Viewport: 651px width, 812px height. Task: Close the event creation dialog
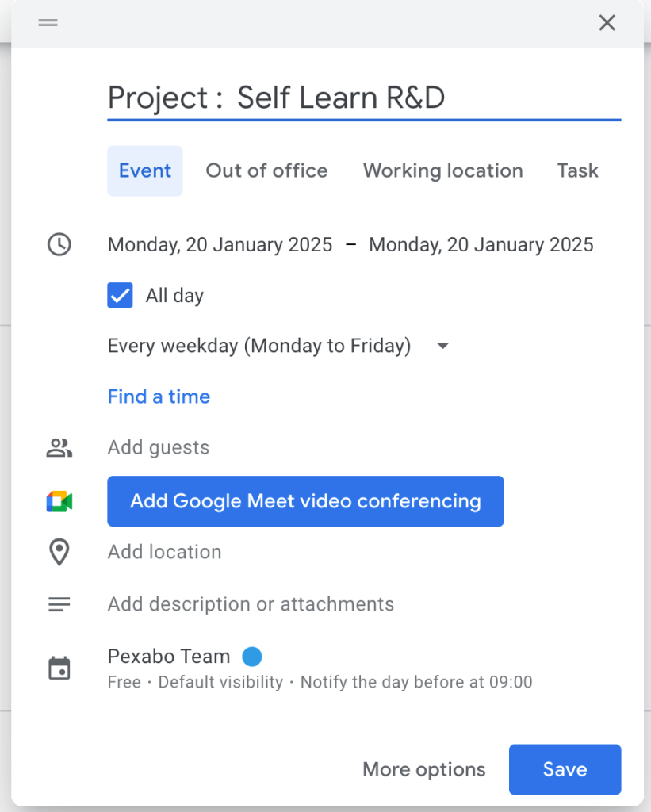607,23
